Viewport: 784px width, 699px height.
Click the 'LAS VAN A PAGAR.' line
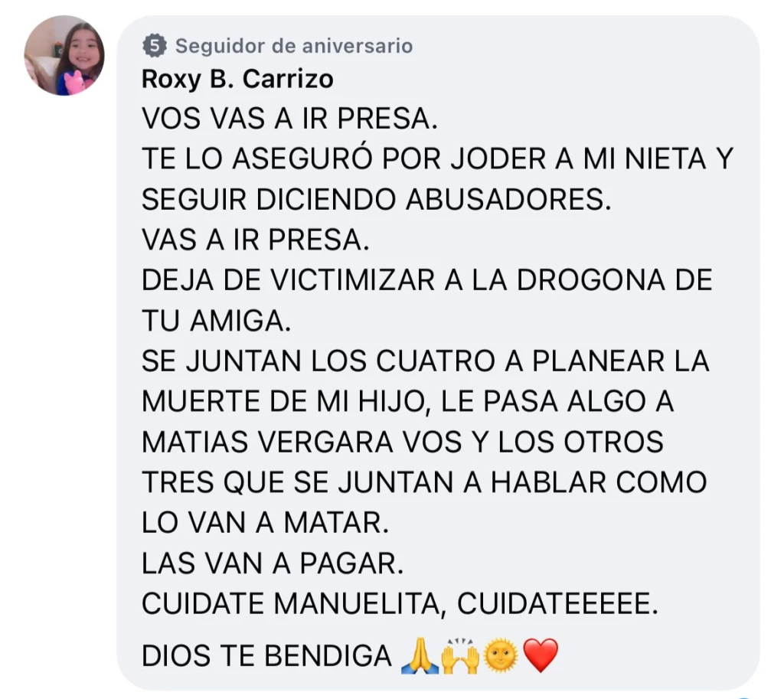(x=273, y=563)
